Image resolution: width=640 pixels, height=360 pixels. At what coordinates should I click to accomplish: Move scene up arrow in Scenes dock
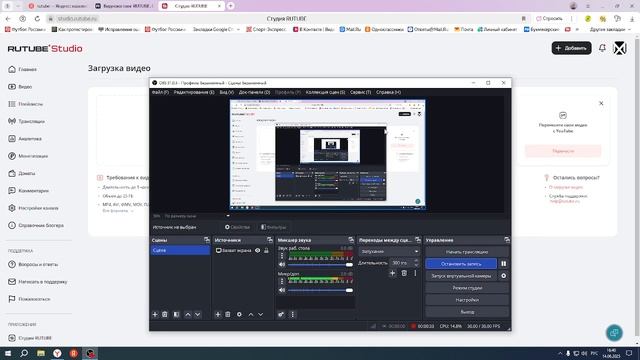point(188,314)
